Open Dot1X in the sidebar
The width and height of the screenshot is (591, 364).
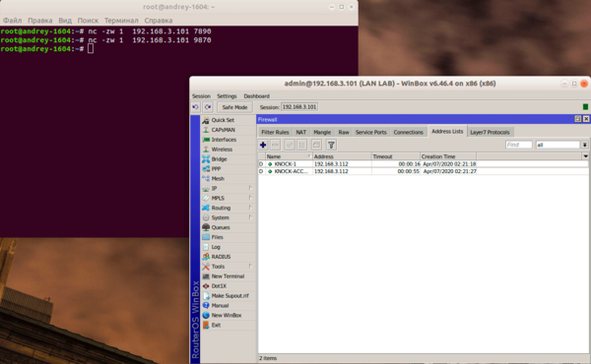coord(219,286)
